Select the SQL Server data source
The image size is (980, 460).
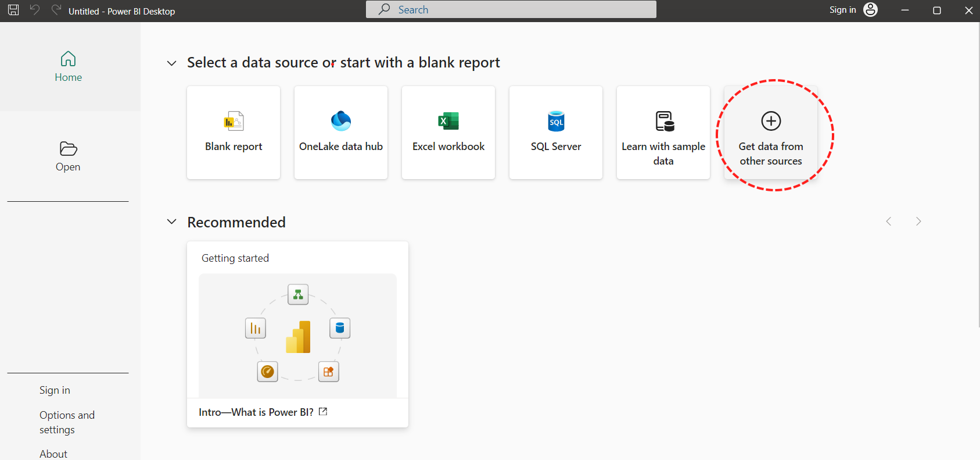coord(556,133)
